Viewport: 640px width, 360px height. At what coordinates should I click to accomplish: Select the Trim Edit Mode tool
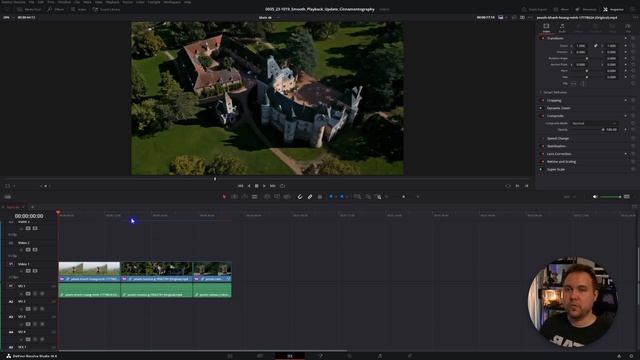point(234,197)
